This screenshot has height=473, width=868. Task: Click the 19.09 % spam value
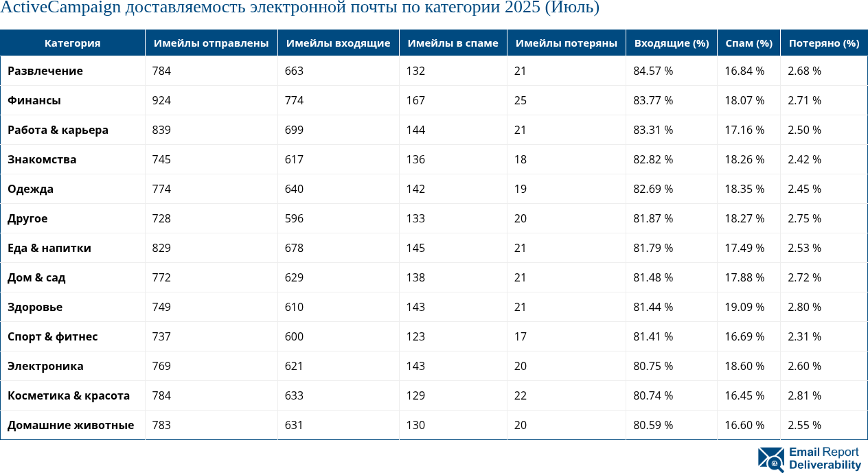[744, 307]
